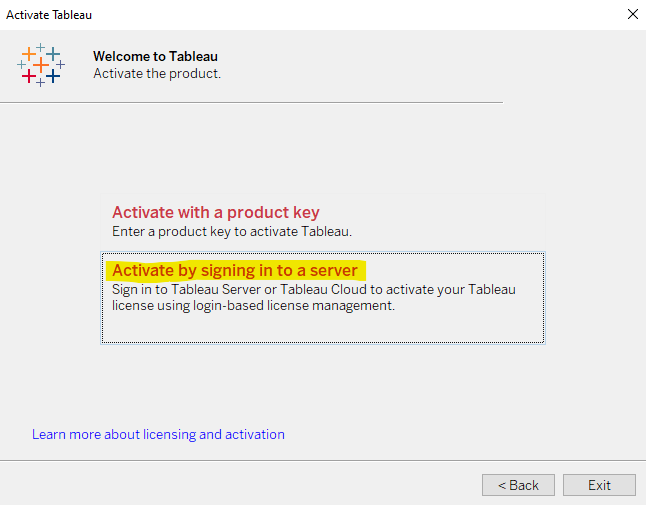Click the teal cross in Tableau logo

53,53
